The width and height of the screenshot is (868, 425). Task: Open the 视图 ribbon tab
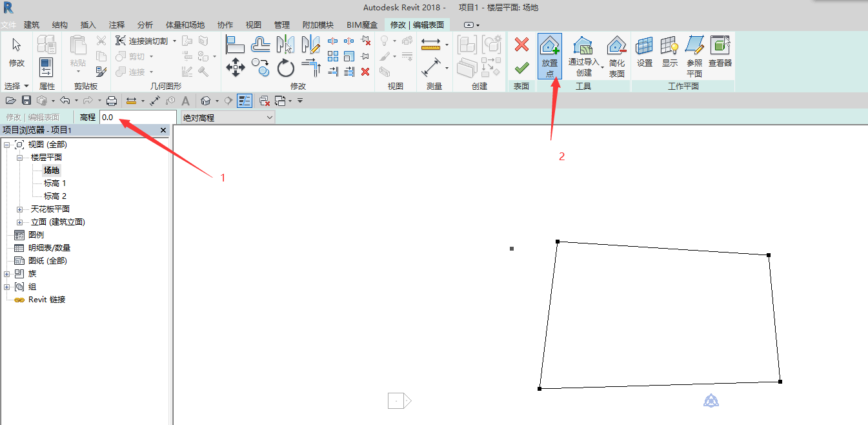point(253,25)
